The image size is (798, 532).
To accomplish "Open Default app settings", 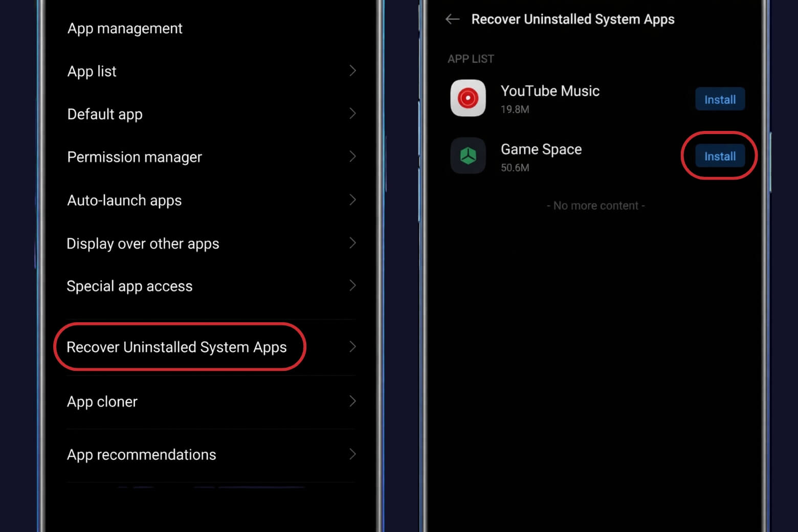I will 105,114.
